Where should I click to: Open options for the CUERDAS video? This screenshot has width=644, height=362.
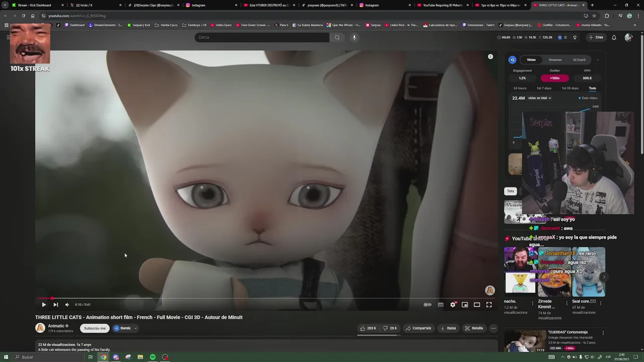(603, 333)
